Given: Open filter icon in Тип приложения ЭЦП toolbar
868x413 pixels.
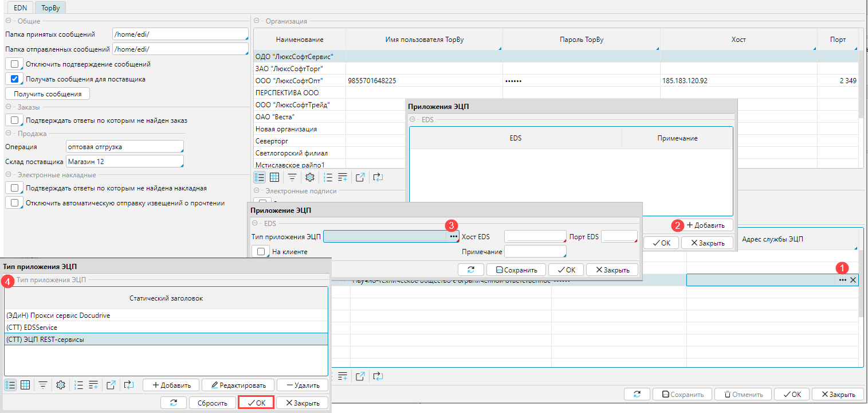Looking at the screenshot, I should pos(43,385).
